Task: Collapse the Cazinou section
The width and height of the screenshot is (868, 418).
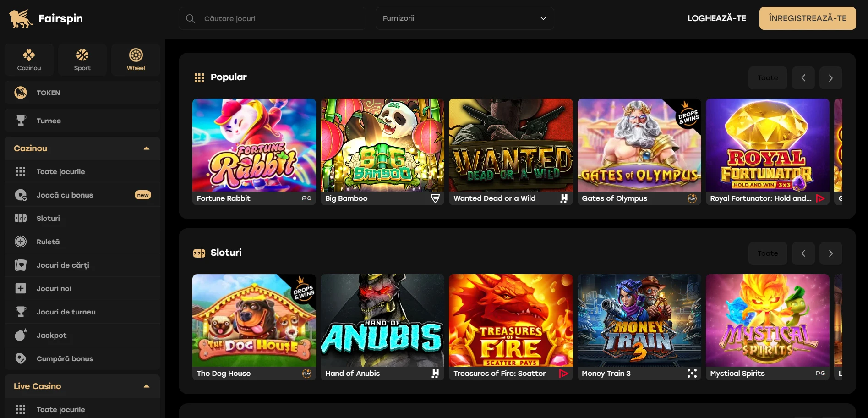Action: [147, 148]
